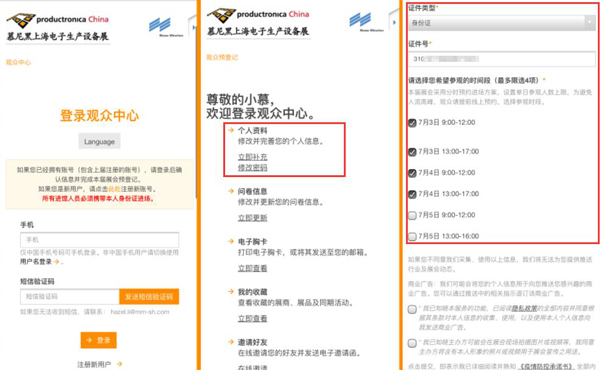The width and height of the screenshot is (600, 370).
Task: Uncheck the 7月4日 13:00-17:00 time slot
Action: point(412,194)
